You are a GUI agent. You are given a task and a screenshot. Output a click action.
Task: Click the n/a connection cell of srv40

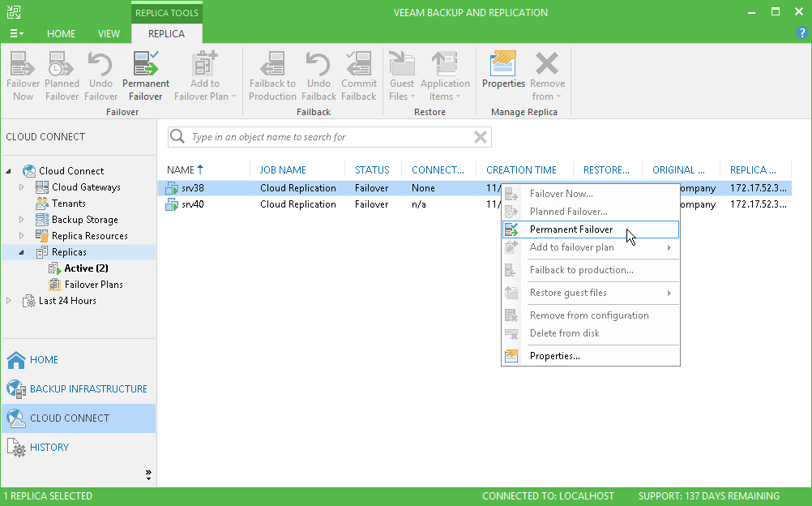click(x=418, y=204)
